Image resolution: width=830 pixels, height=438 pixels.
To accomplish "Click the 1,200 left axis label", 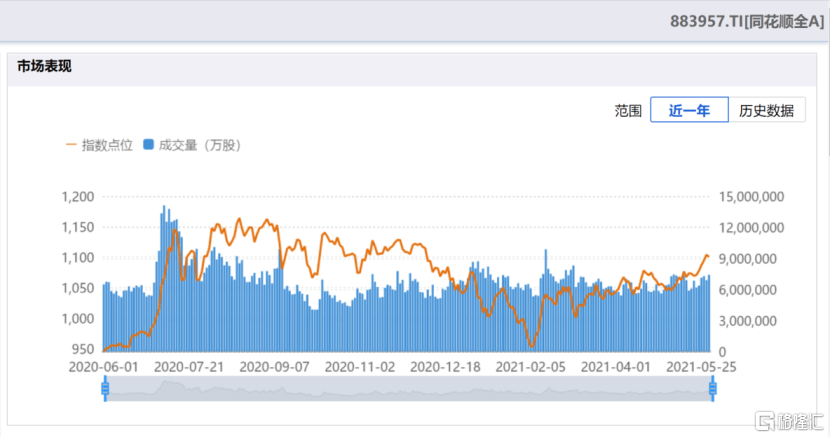I will point(76,197).
